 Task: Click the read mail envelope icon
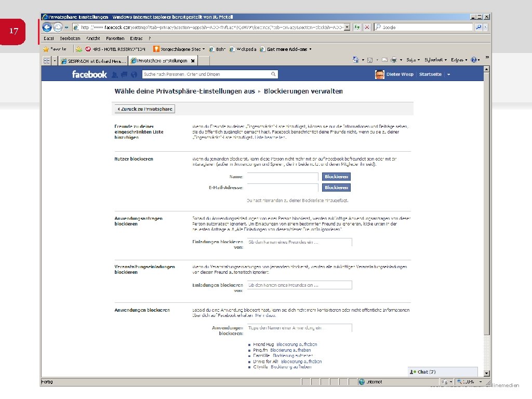click(x=385, y=60)
